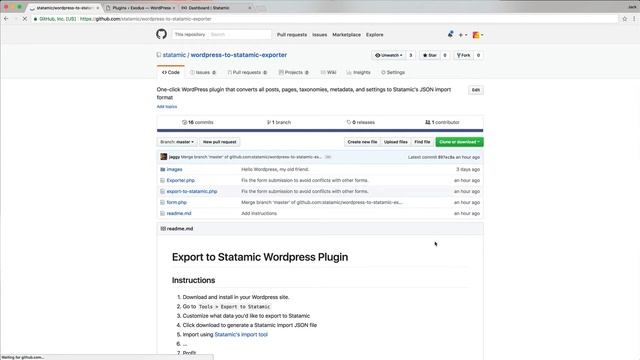
Task: Click the Add topics link
Action: pos(167,107)
